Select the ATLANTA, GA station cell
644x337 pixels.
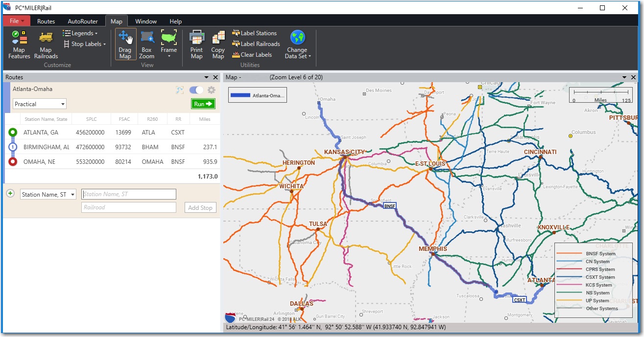pos(41,132)
